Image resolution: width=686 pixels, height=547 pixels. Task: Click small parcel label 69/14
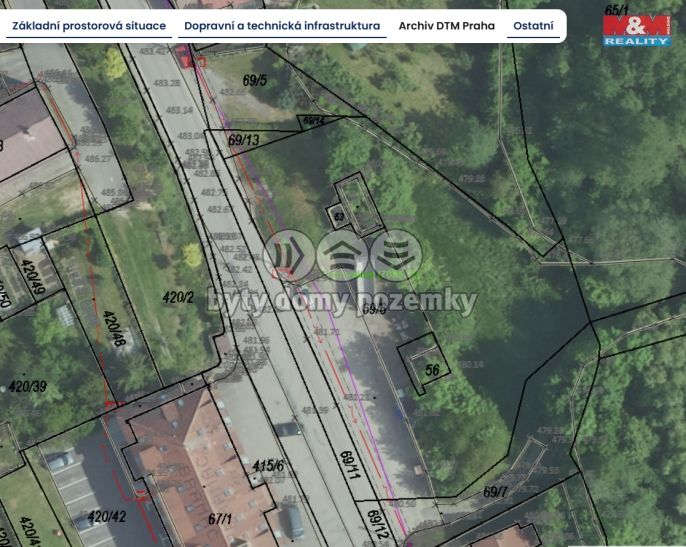[x=314, y=120]
